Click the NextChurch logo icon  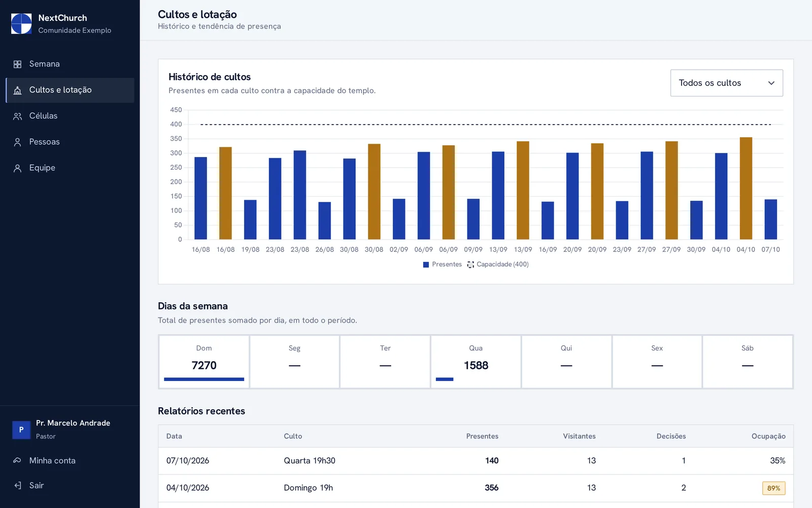21,23
